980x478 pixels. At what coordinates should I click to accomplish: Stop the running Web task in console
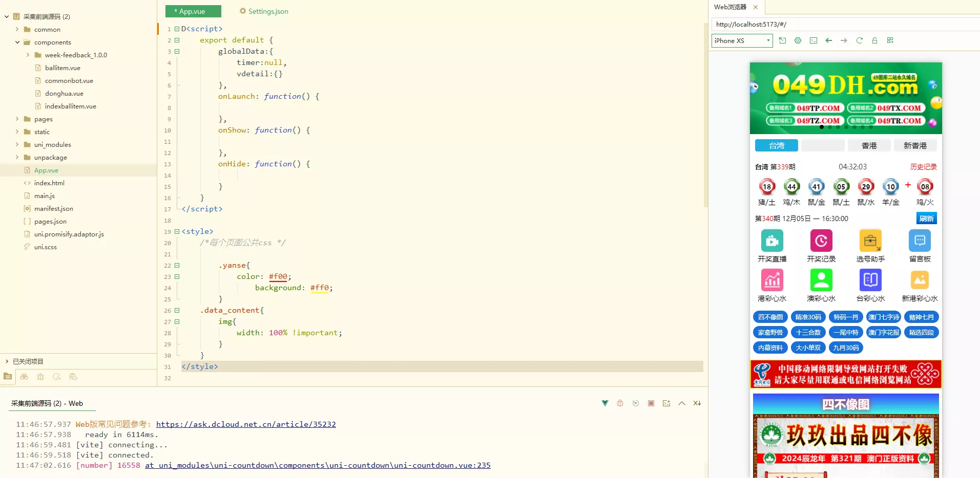[x=651, y=403]
